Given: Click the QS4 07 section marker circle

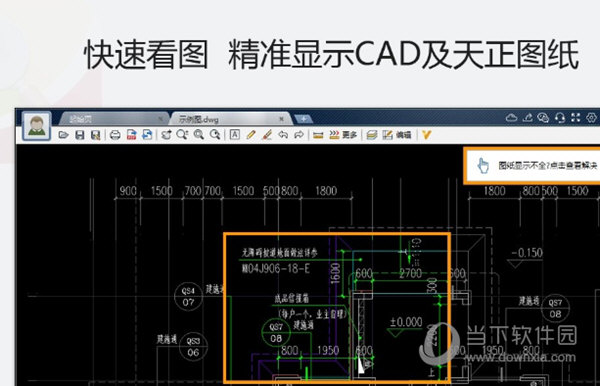Looking at the screenshot, I should tap(188, 296).
